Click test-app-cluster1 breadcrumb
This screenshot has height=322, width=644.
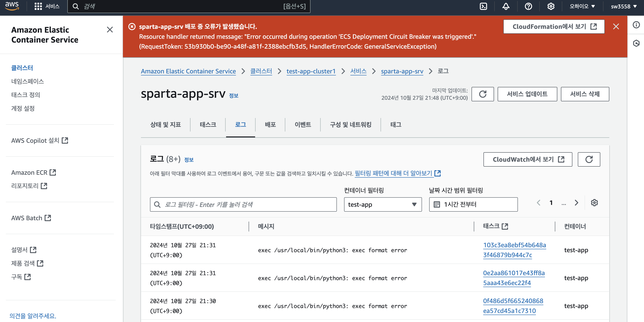[x=311, y=71]
